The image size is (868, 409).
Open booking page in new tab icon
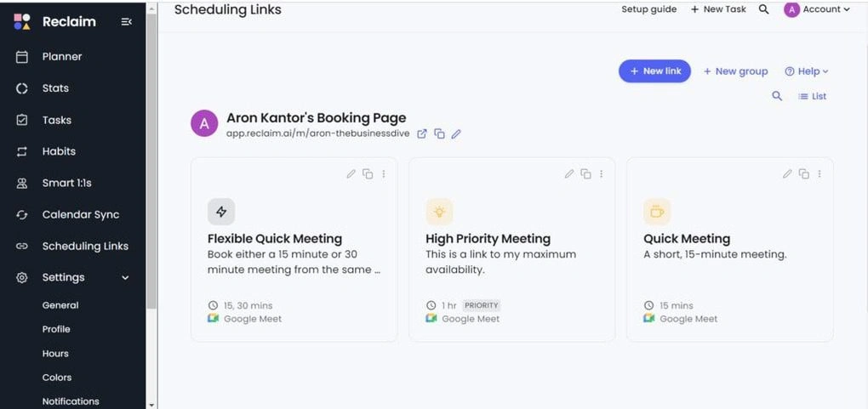422,134
